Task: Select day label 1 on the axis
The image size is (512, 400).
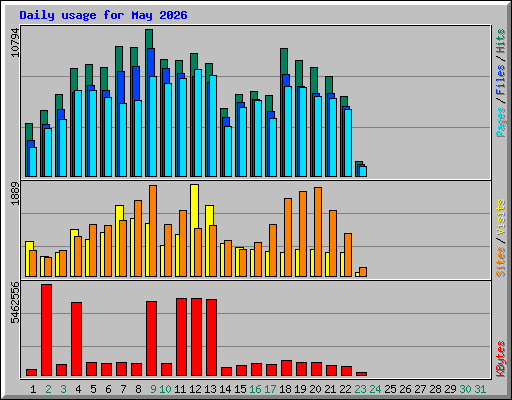Action: tap(33, 389)
